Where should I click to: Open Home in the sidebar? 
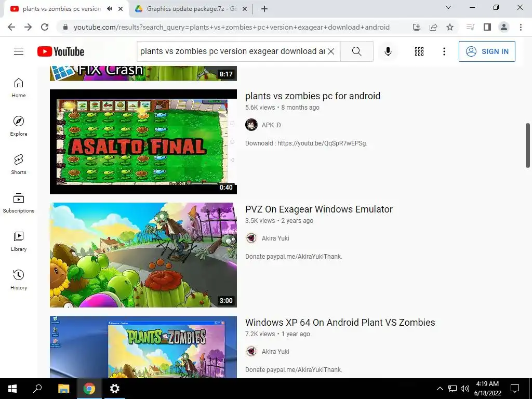point(19,87)
